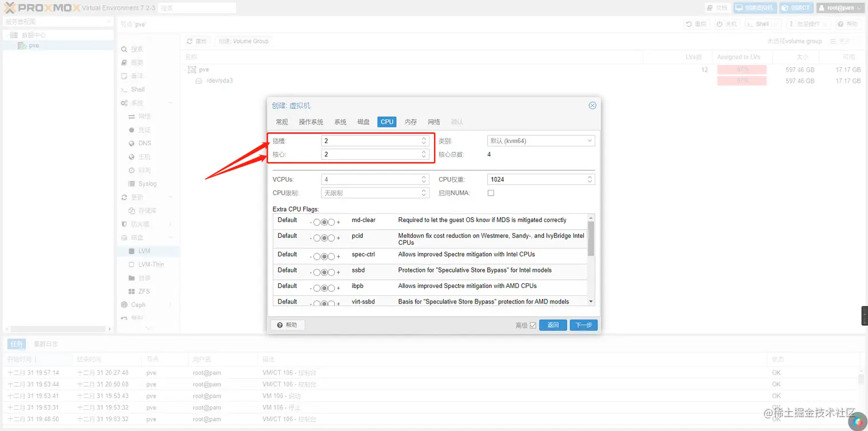Set ssbd flag to minus radio

pos(317,272)
